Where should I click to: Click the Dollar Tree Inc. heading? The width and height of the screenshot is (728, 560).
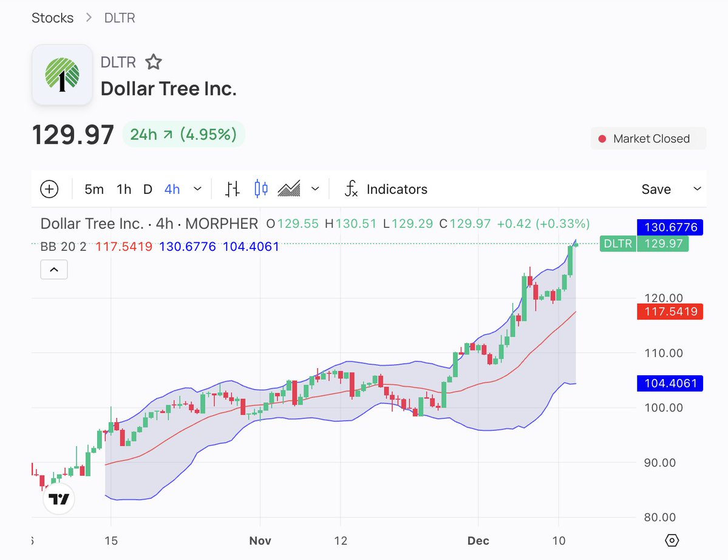coord(169,89)
